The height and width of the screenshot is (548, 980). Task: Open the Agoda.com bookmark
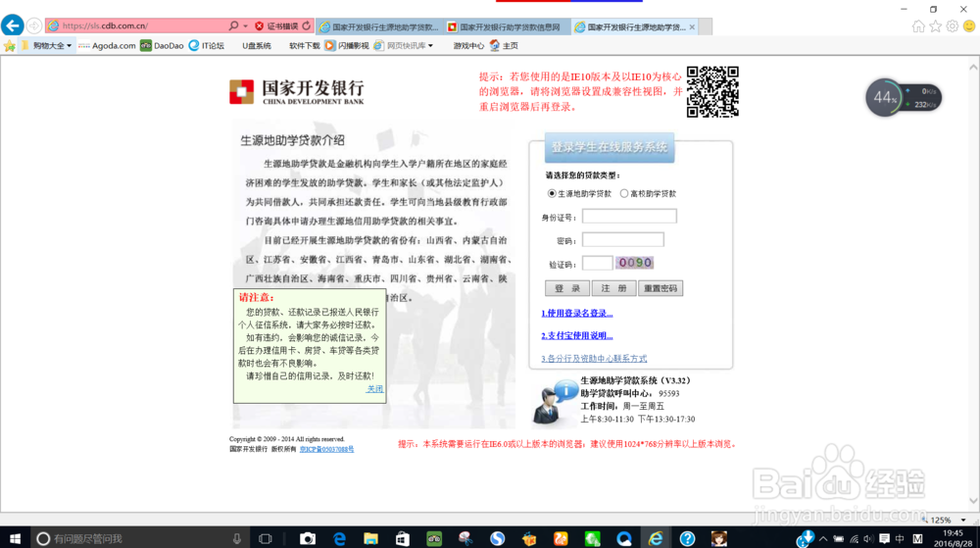click(108, 46)
